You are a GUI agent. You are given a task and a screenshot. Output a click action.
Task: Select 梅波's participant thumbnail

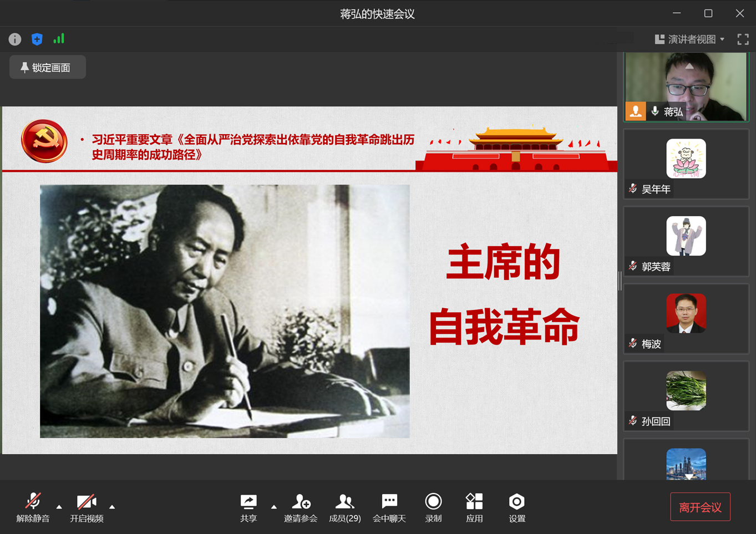pos(686,319)
